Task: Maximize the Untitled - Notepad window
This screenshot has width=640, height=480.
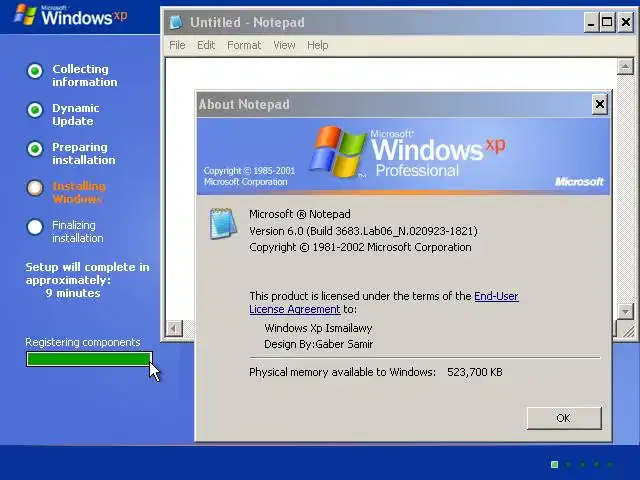Action: tap(607, 22)
